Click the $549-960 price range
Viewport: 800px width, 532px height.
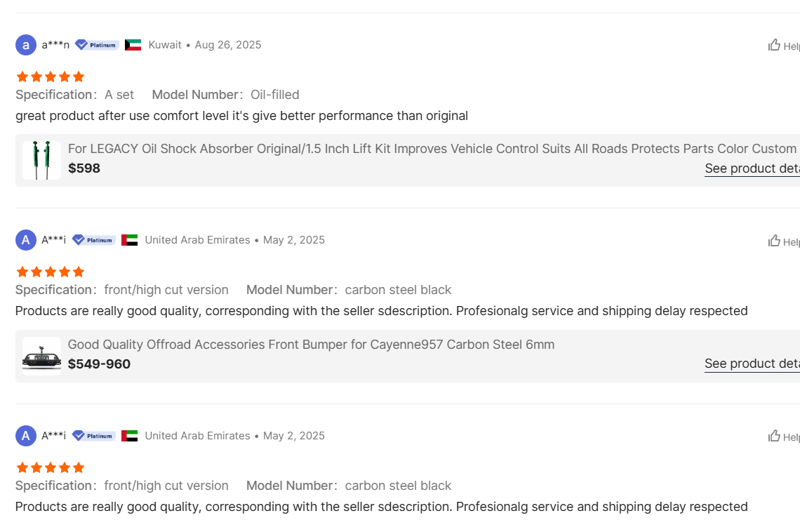tap(99, 364)
